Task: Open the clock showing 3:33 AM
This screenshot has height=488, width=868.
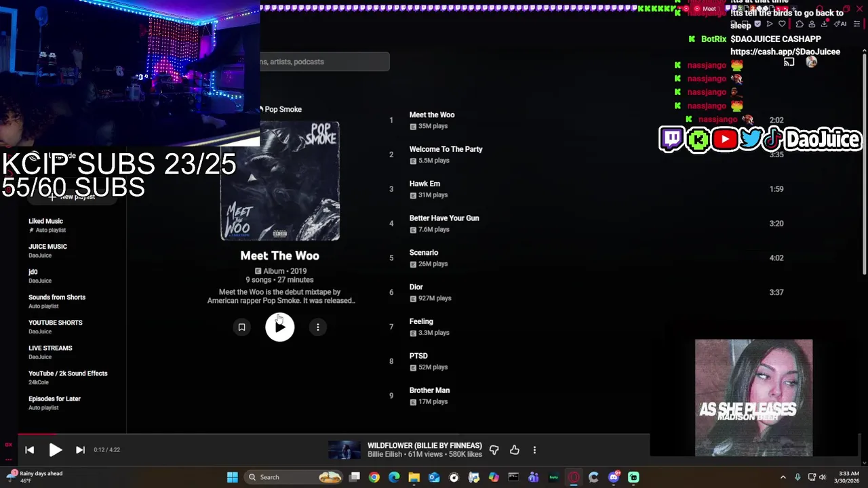Action: 849,477
